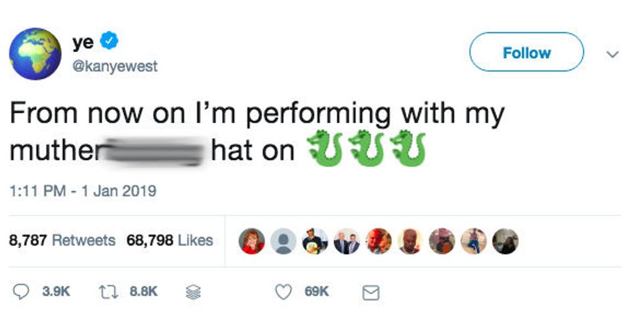This screenshot has height=333, width=644.
Task: Click the Buffer stacked layers icon
Action: coord(193,292)
